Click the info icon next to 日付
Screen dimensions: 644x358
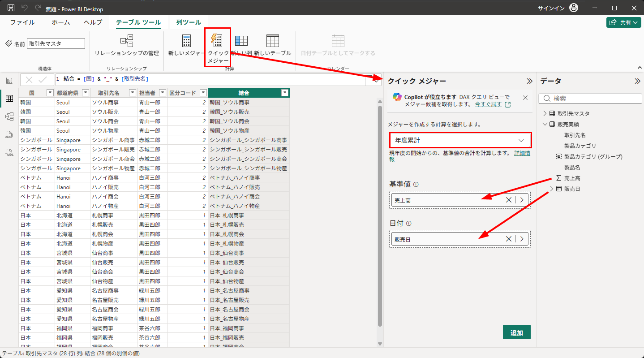(x=409, y=223)
